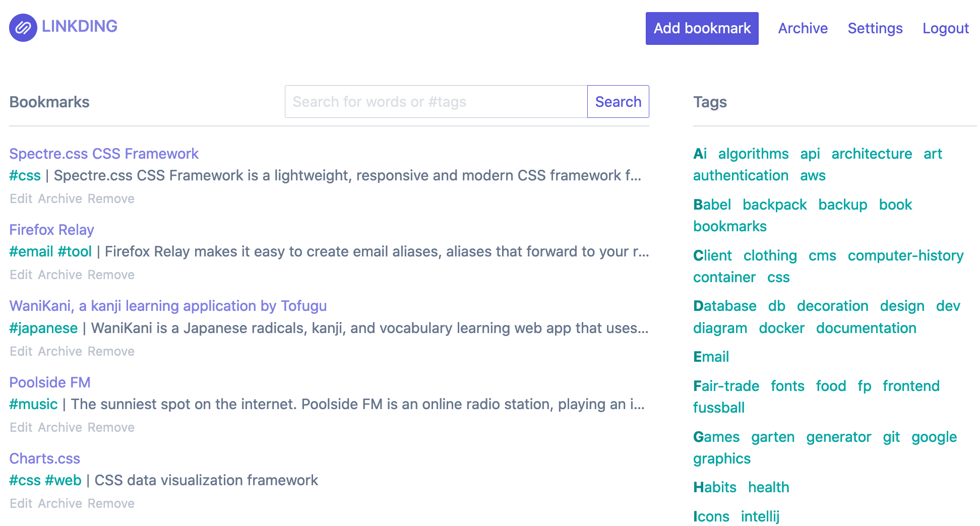
Task: Filter bookmarks by the #japanese tag
Action: pyautogui.click(x=43, y=327)
